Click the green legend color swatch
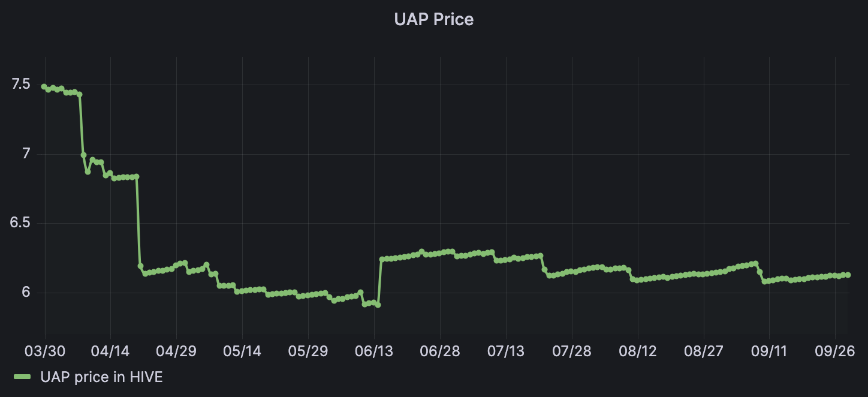Viewport: 868px width, 397px height. pos(22,377)
